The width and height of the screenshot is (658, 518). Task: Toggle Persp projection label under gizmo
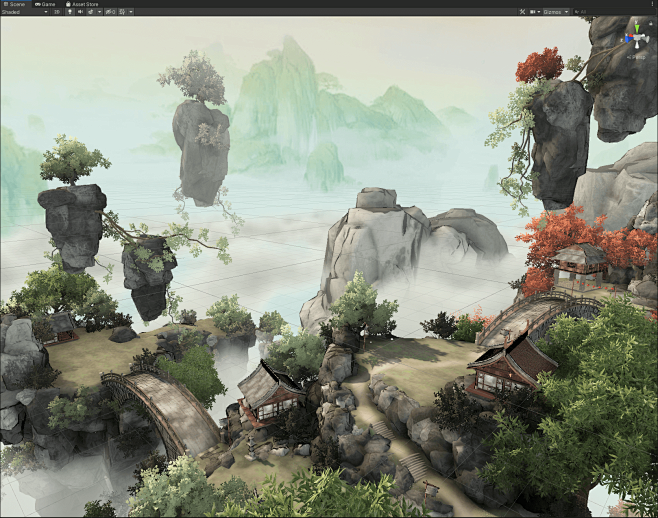pyautogui.click(x=636, y=57)
